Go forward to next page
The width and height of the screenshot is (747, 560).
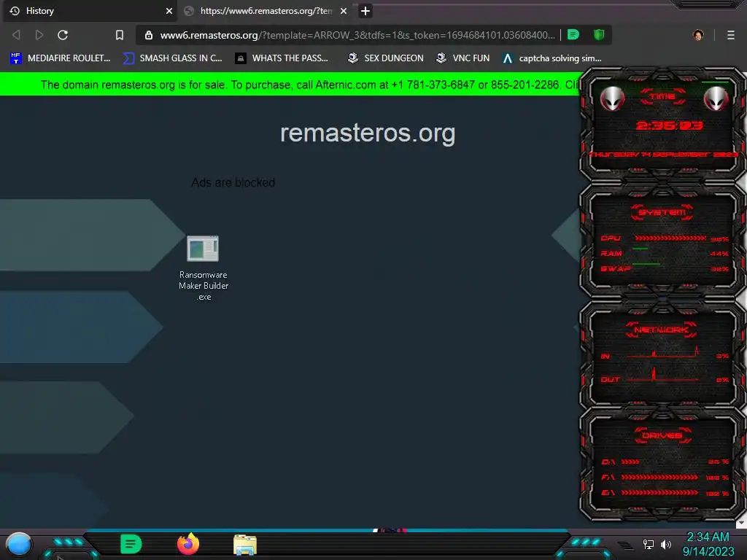(39, 35)
